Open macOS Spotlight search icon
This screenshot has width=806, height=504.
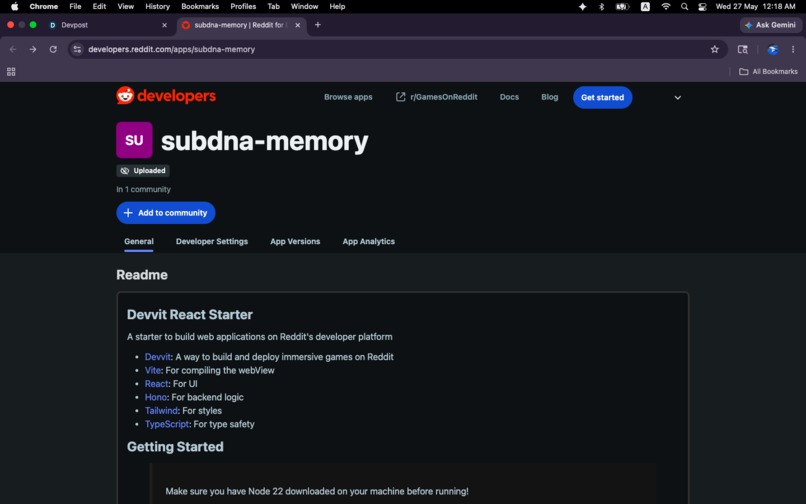(x=684, y=7)
